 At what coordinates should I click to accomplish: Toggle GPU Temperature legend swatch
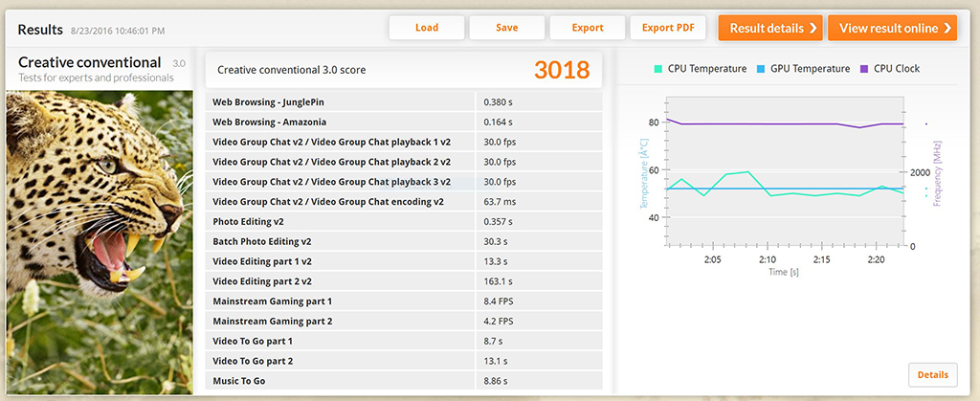click(x=761, y=69)
